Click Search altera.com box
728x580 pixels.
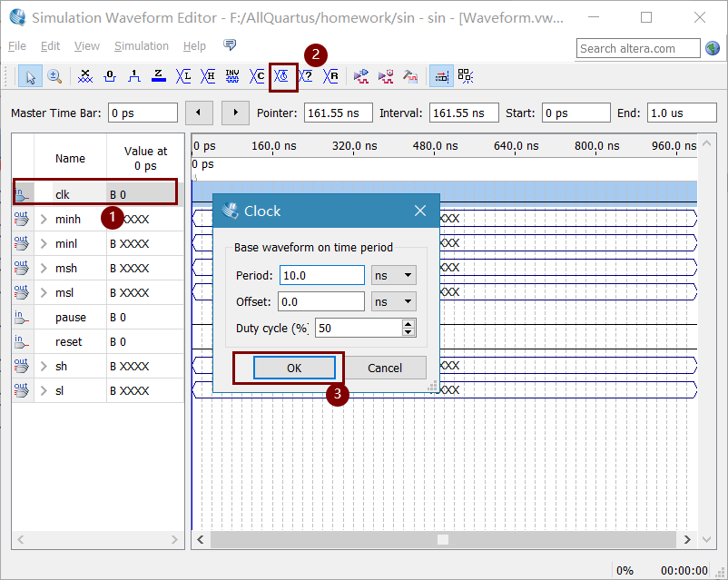click(x=638, y=48)
